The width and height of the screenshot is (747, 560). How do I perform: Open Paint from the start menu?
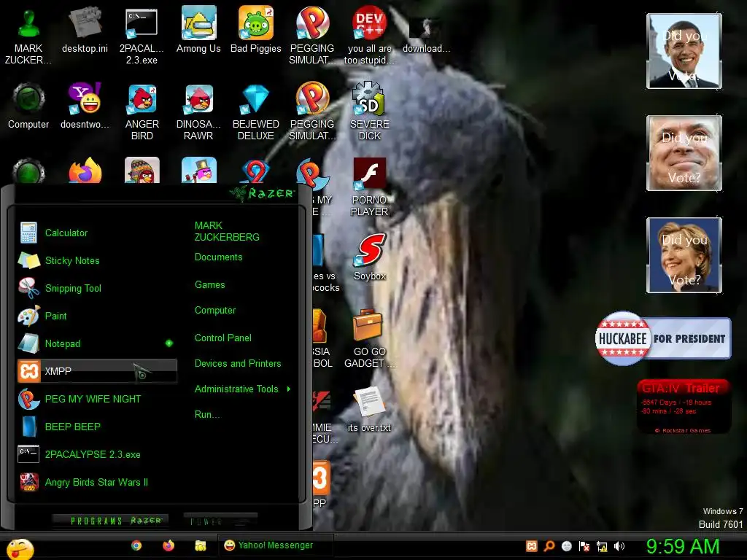[97, 316]
